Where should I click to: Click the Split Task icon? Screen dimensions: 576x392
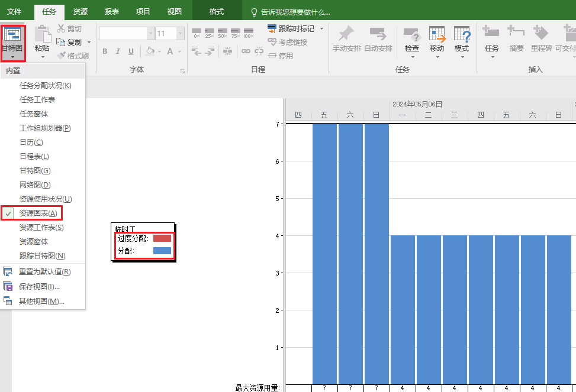coord(228,51)
